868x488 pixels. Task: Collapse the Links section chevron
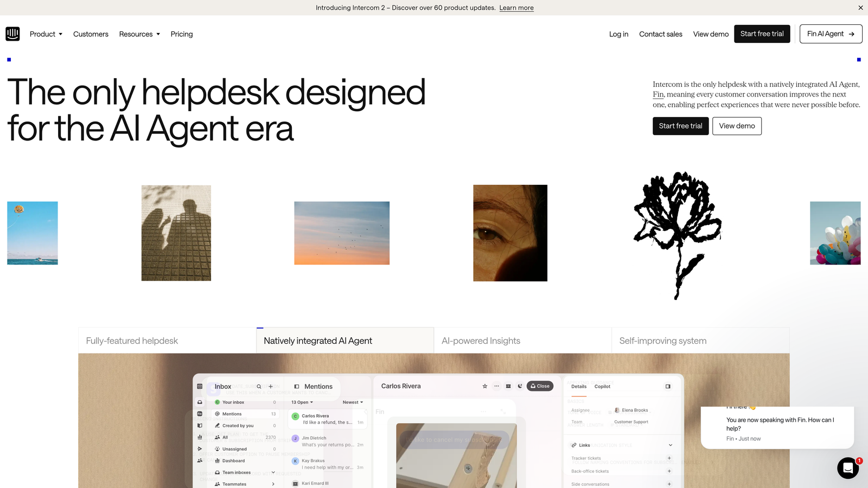point(670,445)
